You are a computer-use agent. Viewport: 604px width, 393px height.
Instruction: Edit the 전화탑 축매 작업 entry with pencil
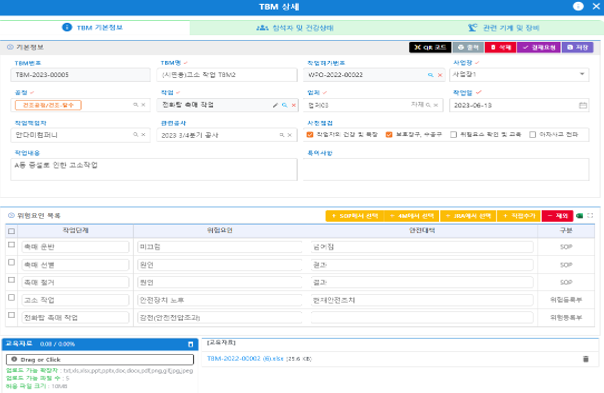click(275, 105)
